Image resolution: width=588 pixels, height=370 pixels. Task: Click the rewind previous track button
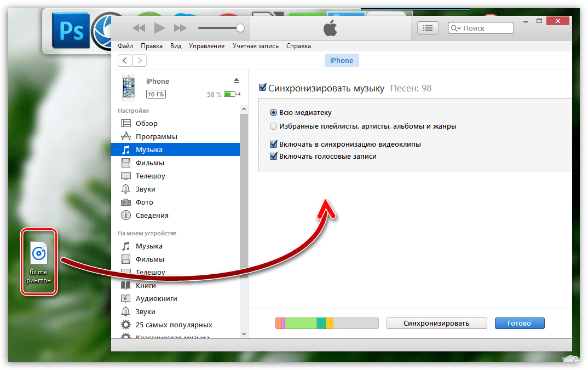[139, 28]
